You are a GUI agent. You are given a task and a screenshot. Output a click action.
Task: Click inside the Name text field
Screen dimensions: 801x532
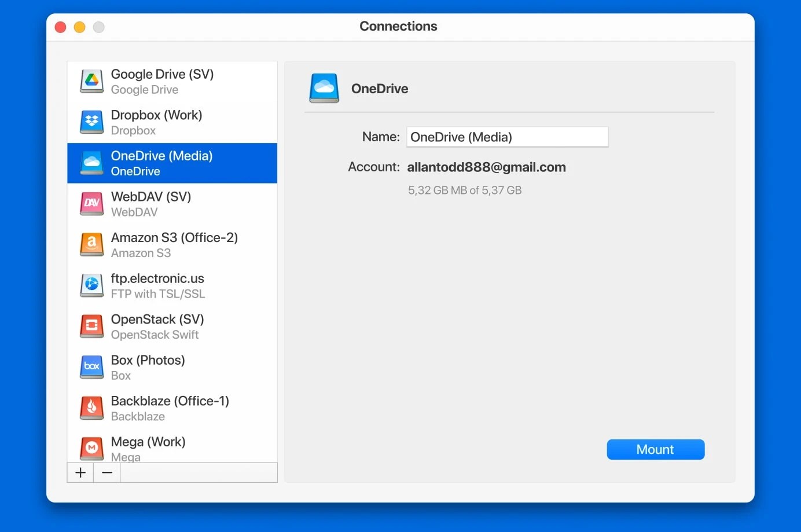point(507,137)
